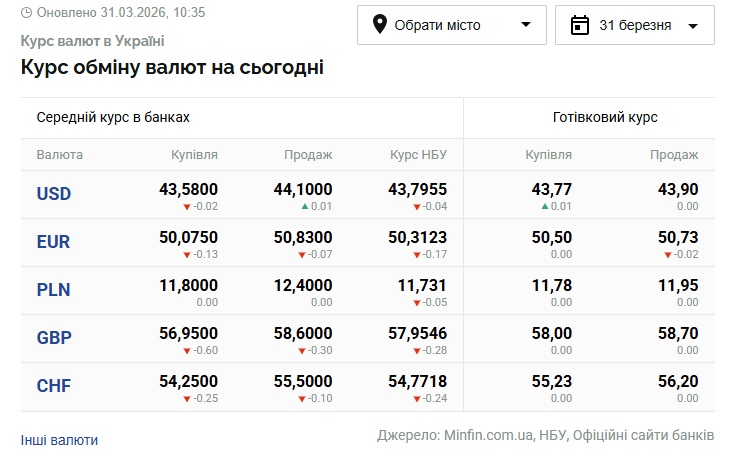Switch to the 'Готівковий курс' tab
Image resolution: width=737 pixels, height=469 pixels.
tap(605, 117)
